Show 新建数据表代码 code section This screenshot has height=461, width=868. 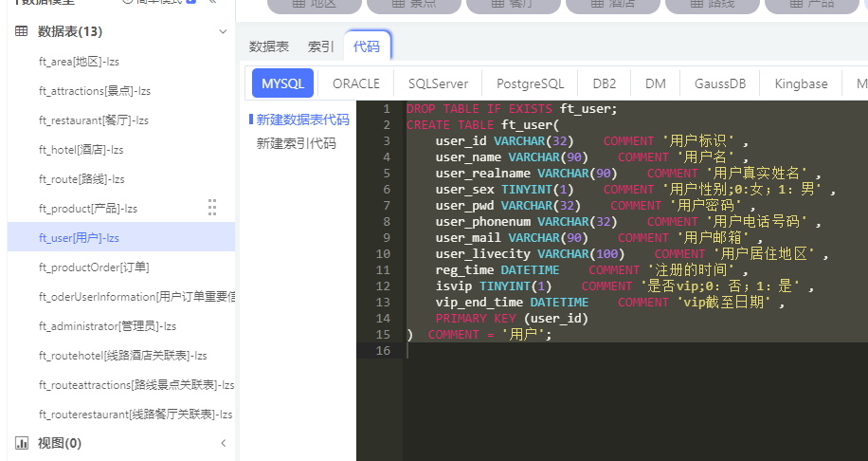tap(302, 120)
